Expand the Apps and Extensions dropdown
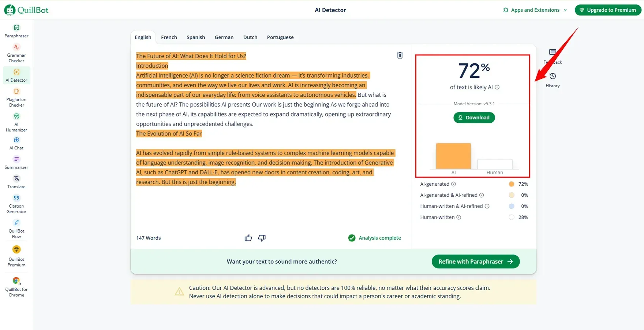This screenshot has height=330, width=644. (535, 10)
